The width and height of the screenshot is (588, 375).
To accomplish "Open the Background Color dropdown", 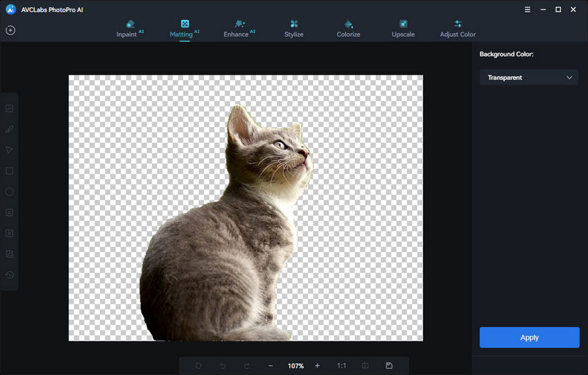I will (529, 77).
